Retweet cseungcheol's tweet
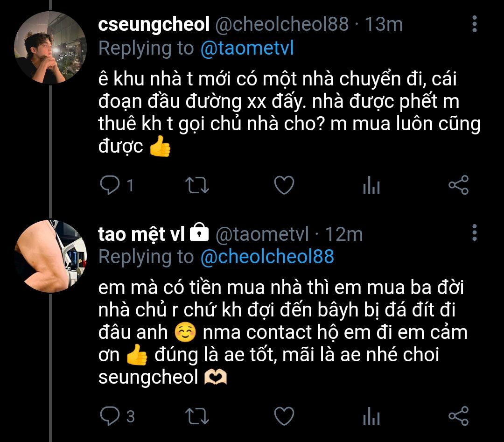This screenshot has height=442, width=504. [197, 186]
